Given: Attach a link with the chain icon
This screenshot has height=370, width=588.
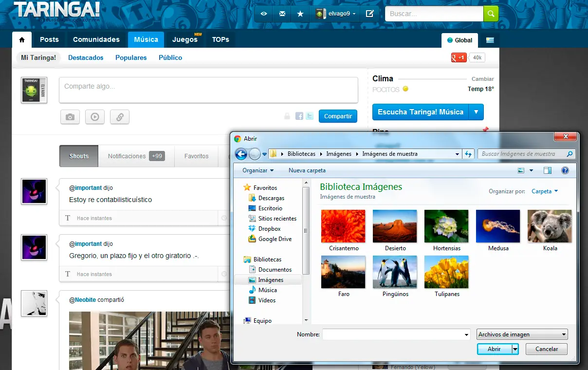Looking at the screenshot, I should (x=120, y=117).
